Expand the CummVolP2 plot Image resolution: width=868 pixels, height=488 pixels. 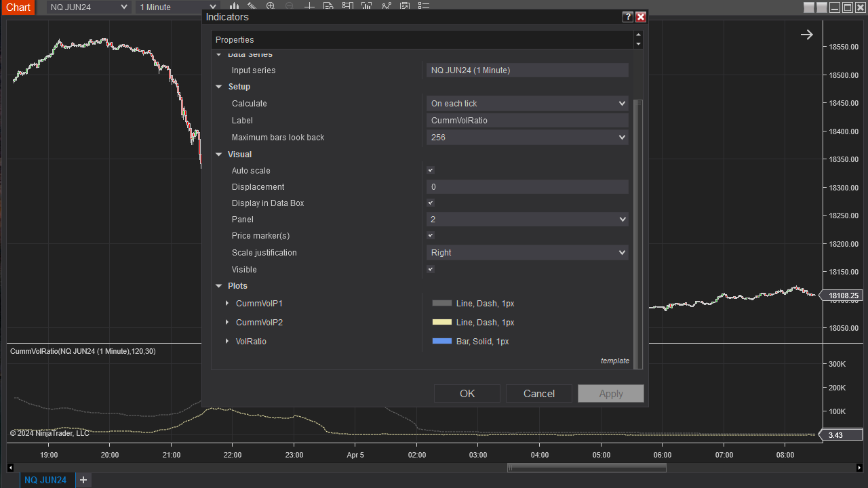click(x=227, y=322)
